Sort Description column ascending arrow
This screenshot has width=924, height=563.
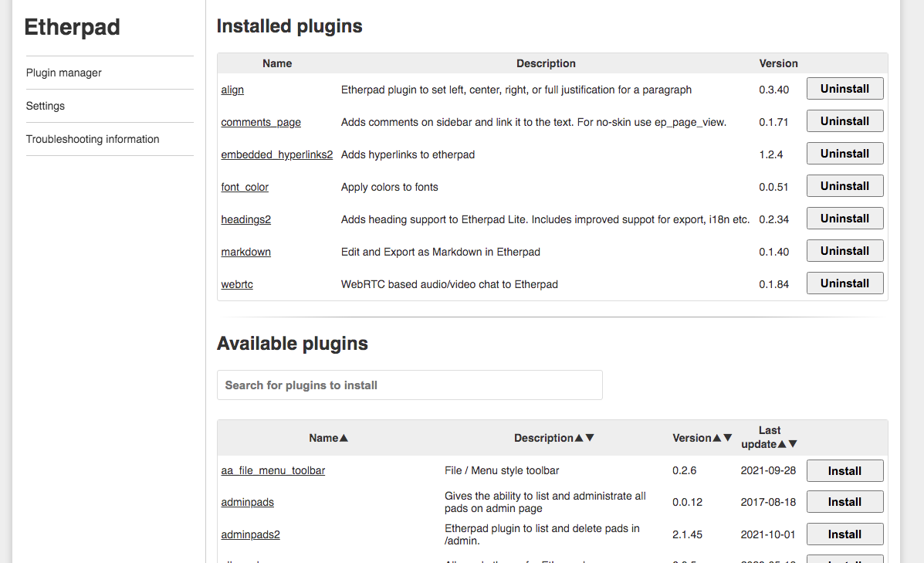click(579, 438)
